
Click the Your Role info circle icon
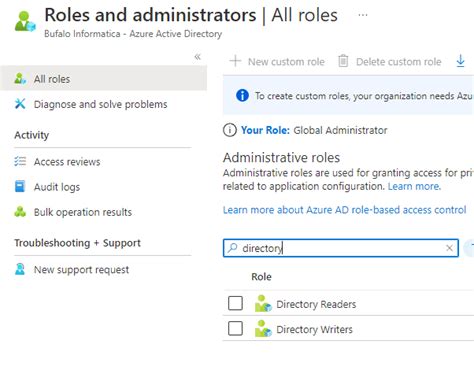pos(230,130)
